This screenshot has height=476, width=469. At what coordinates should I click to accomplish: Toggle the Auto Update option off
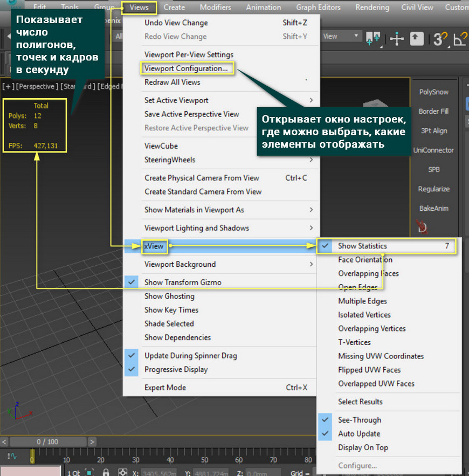(x=359, y=434)
